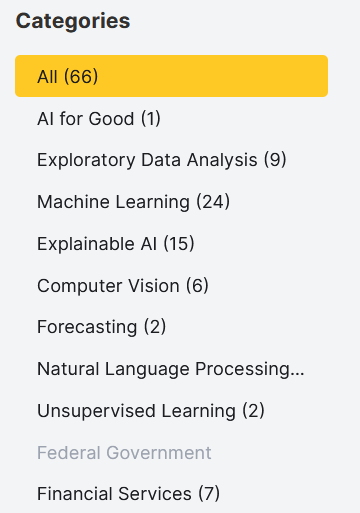Open truncated Natural Language Processing category
This screenshot has width=360, height=513.
(x=171, y=369)
